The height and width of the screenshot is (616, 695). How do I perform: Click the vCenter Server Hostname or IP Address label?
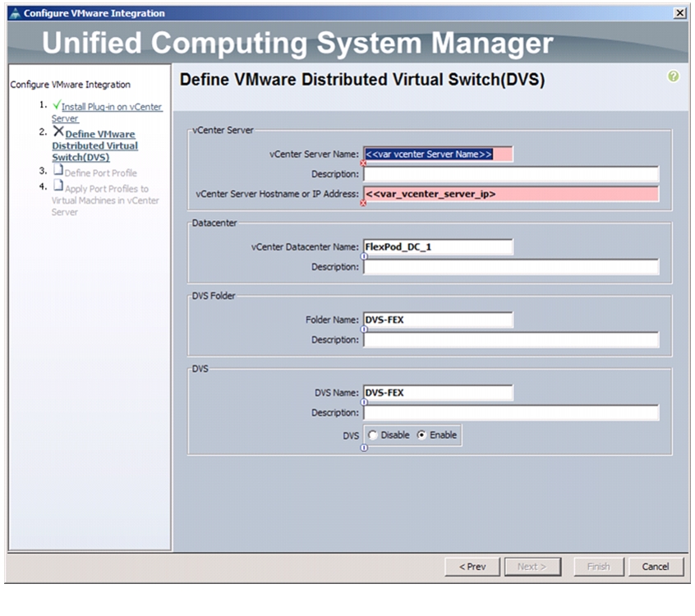(277, 194)
